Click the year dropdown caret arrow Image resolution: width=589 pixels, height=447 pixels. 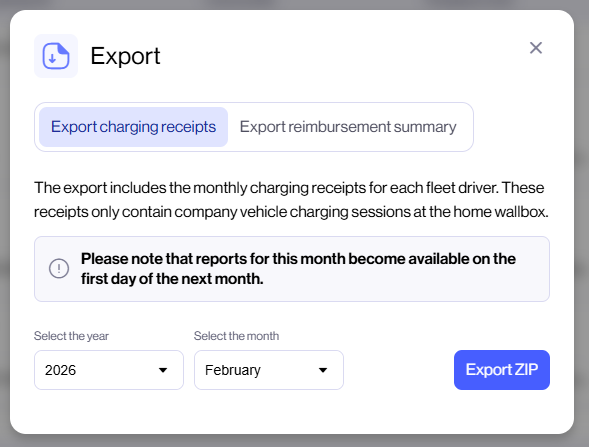click(163, 370)
